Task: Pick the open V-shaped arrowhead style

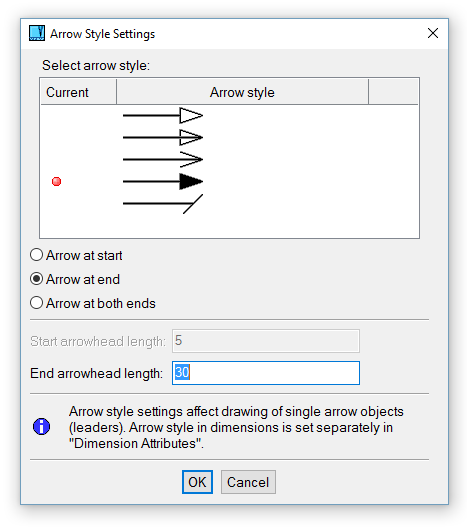Action: [x=163, y=159]
